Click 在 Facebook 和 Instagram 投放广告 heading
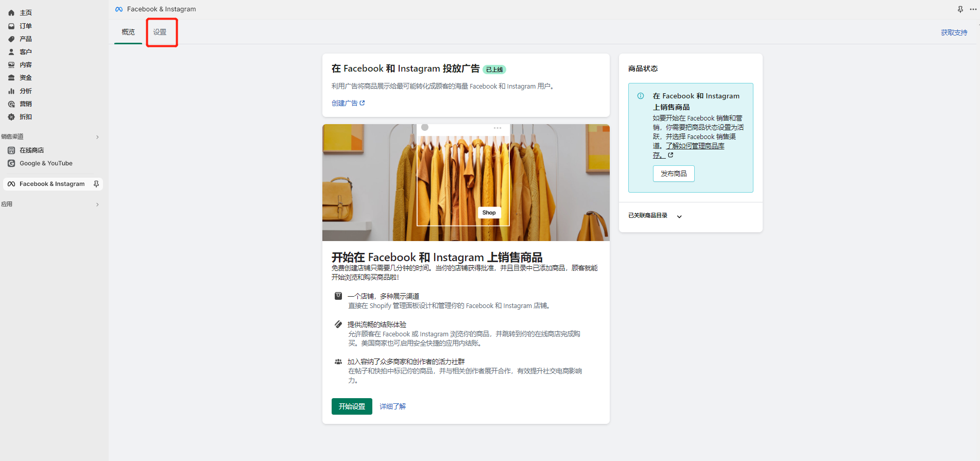 coord(406,69)
